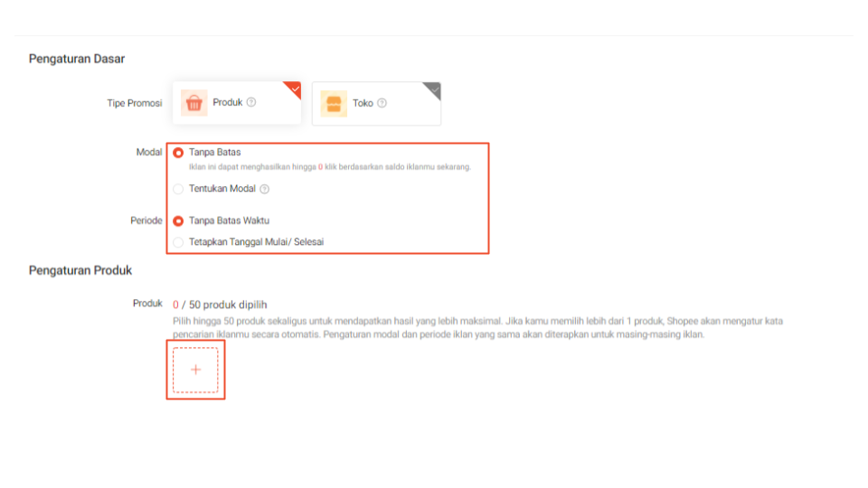Click the 0 / 50 produk dipilih counter
This screenshot has width=868, height=488.
pyautogui.click(x=220, y=305)
